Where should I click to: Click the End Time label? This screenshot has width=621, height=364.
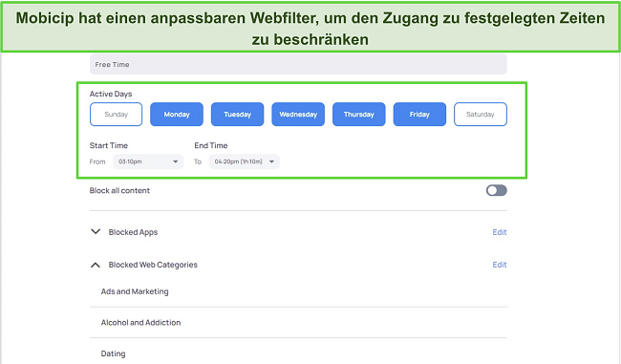click(211, 145)
